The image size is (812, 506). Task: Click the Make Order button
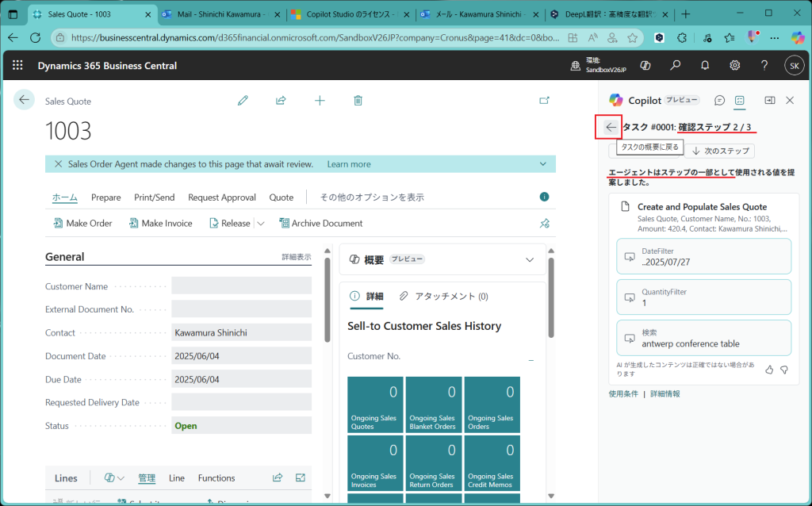82,223
